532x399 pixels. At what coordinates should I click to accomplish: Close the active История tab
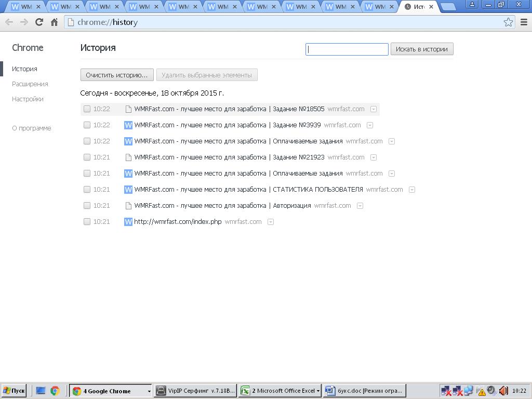[431, 6]
